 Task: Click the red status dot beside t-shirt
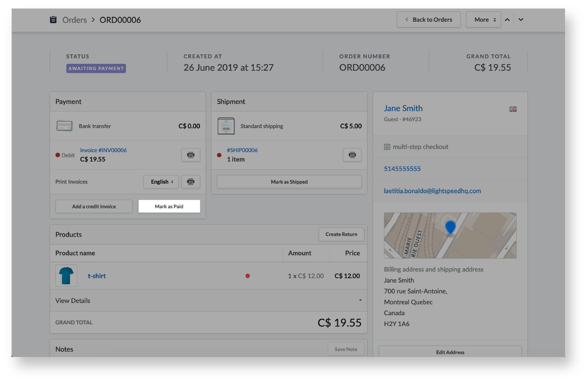pyautogui.click(x=248, y=276)
